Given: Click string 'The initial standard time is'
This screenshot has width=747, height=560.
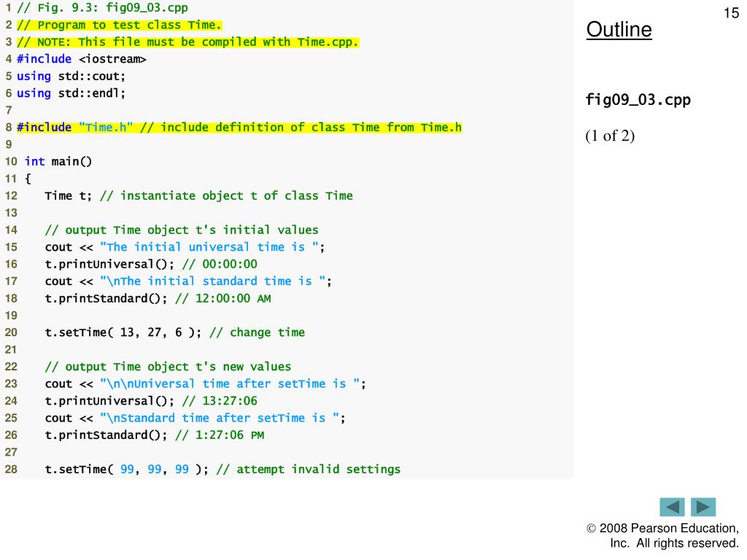Looking at the screenshot, I should 212,281.
